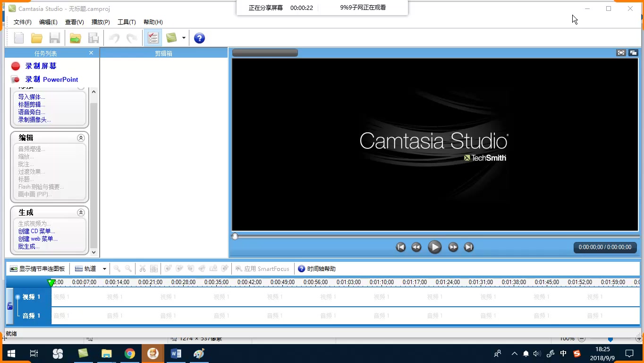
Task: Click the 导入媒体... link
Action: pyautogui.click(x=32, y=97)
